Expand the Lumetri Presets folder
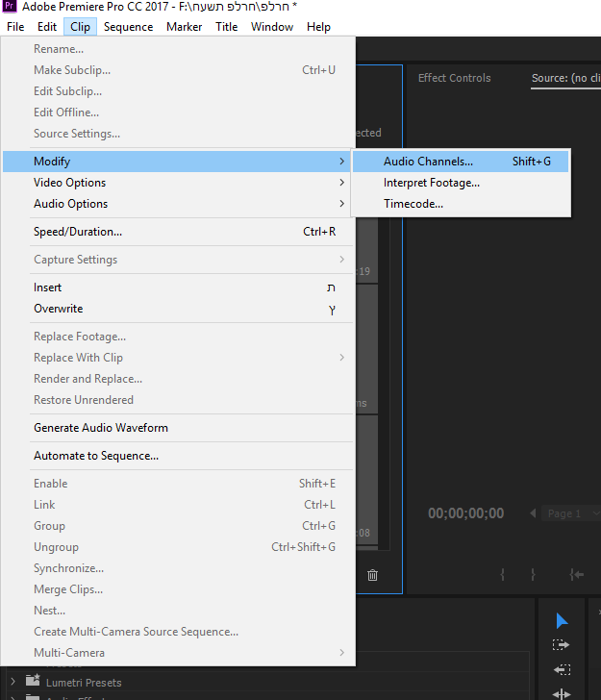Viewport: 601px width, 700px height. pyautogui.click(x=13, y=683)
